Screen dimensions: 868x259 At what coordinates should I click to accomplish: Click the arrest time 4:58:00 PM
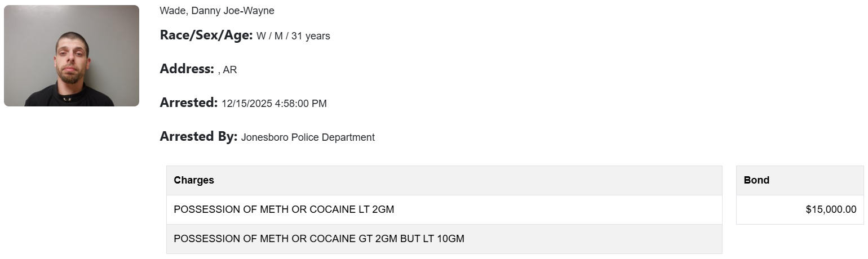(300, 104)
